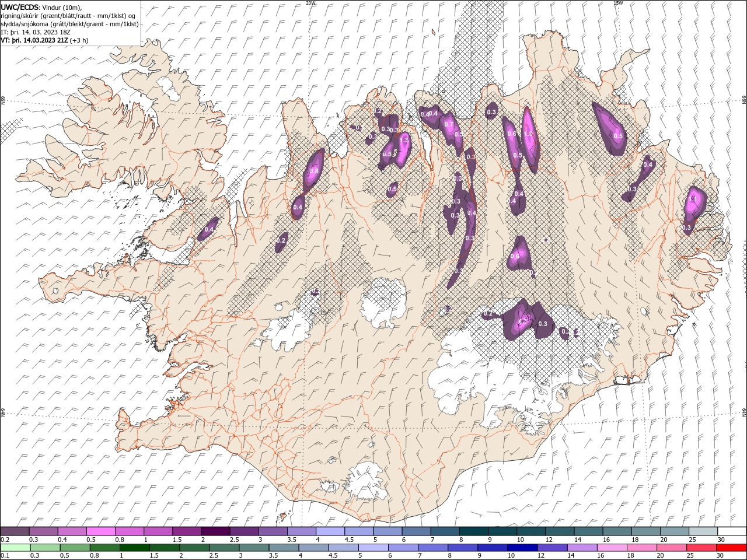Pick the light purple 14 swatch, lower legend row

tap(582, 548)
